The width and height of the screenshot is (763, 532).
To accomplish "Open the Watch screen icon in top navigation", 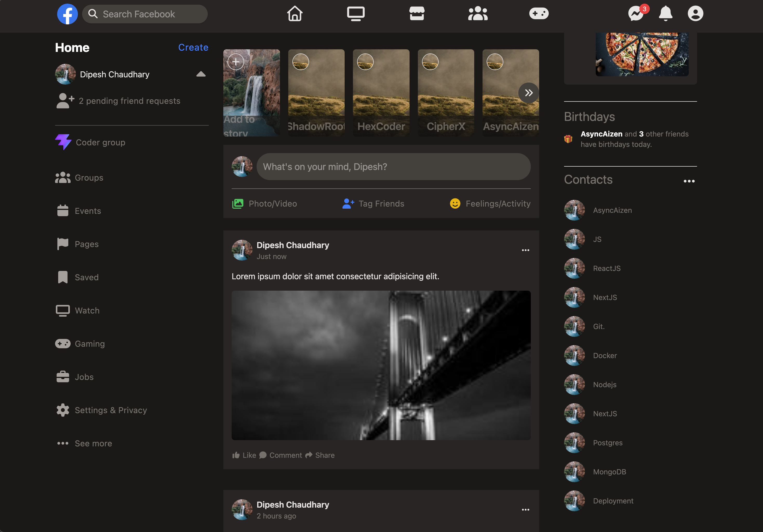I will [x=356, y=13].
